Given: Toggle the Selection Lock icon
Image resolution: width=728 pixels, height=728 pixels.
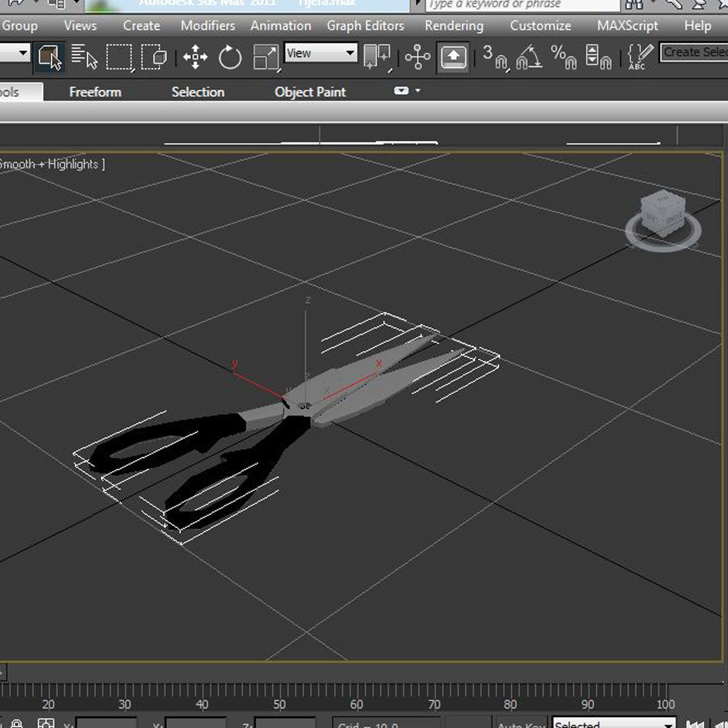Looking at the screenshot, I should click(16, 724).
